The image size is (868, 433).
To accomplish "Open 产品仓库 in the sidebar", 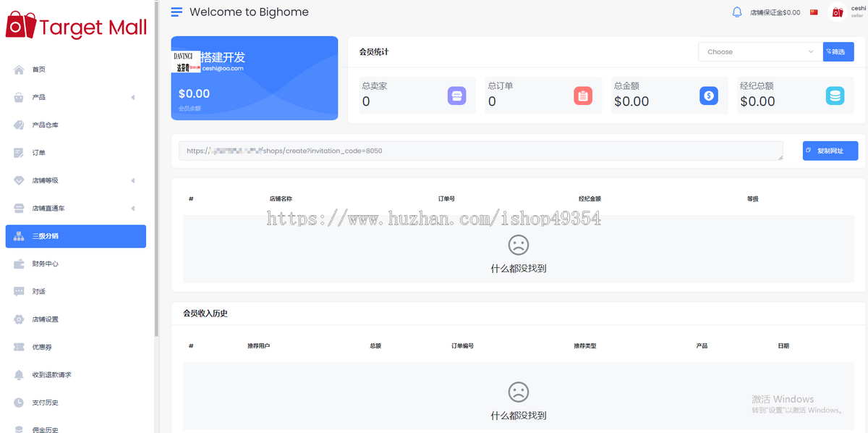I will tap(75, 125).
